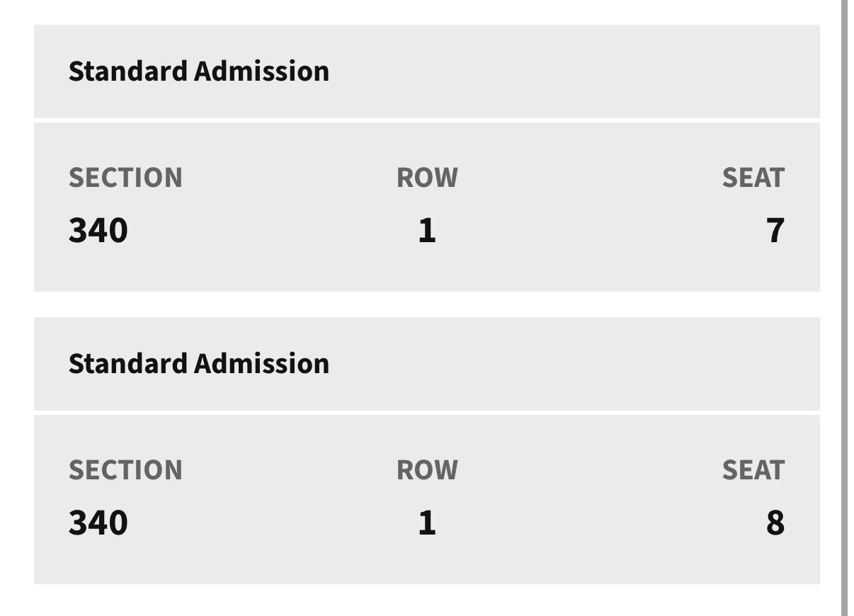The image size is (854, 616).
Task: Click the vertical scrollbar on right edge
Action: (x=844, y=308)
